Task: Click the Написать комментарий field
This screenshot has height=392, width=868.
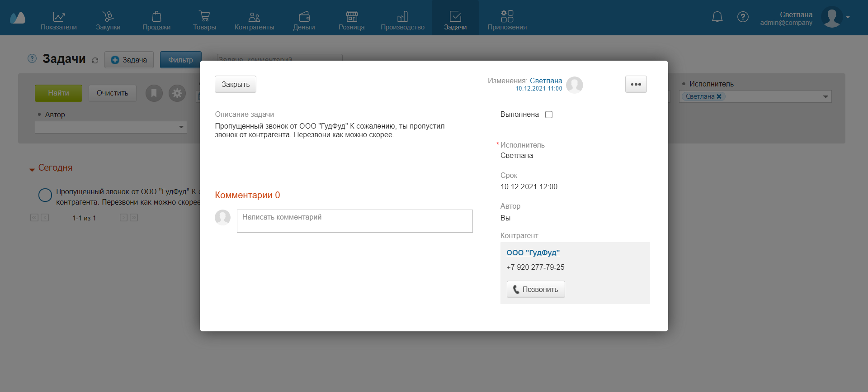Action: (354, 221)
